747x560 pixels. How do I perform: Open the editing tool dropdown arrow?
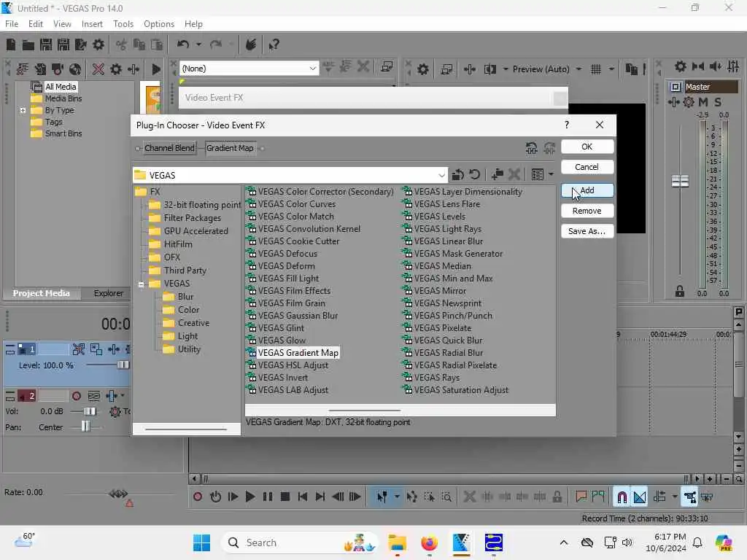(x=397, y=497)
